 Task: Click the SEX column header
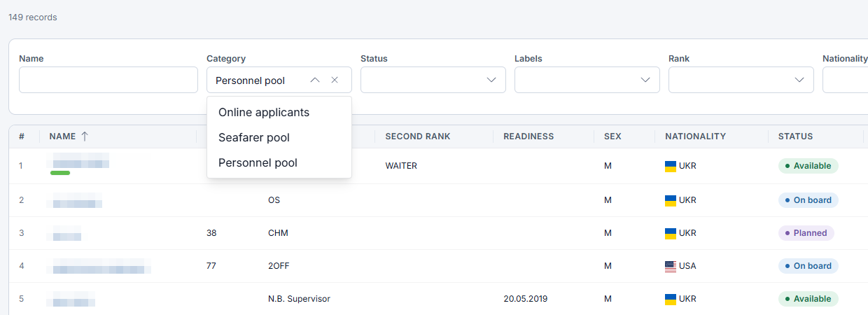[612, 136]
